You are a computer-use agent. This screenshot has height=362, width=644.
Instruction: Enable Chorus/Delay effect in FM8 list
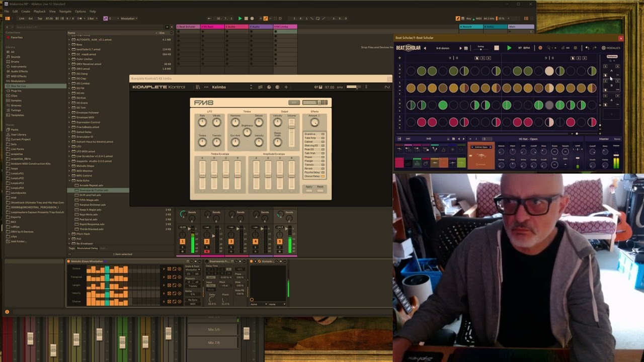point(323,176)
